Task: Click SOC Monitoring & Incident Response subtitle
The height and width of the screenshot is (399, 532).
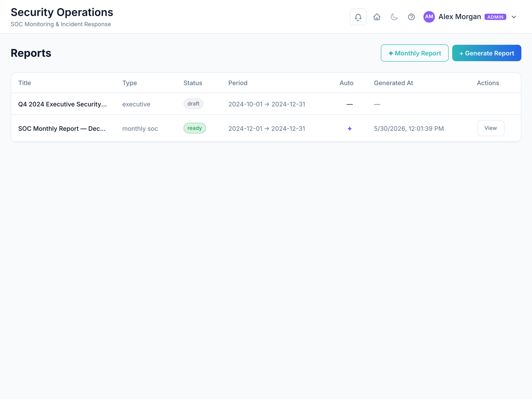Action: pos(61,24)
